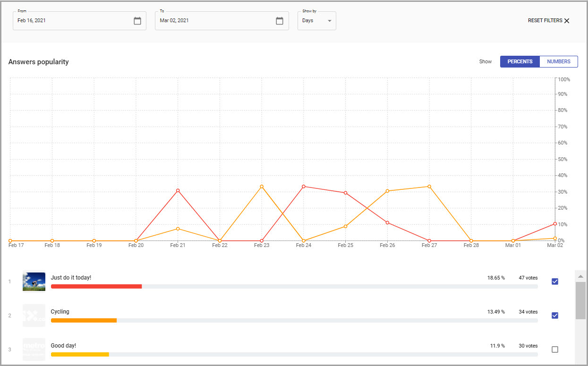Click the 'Answers popularity' heading
588x366 pixels.
(x=39, y=62)
